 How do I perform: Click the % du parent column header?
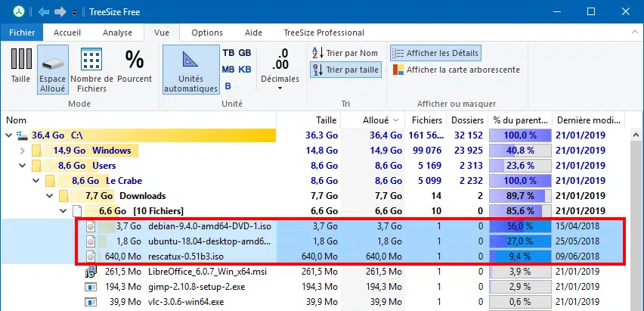[x=520, y=120]
